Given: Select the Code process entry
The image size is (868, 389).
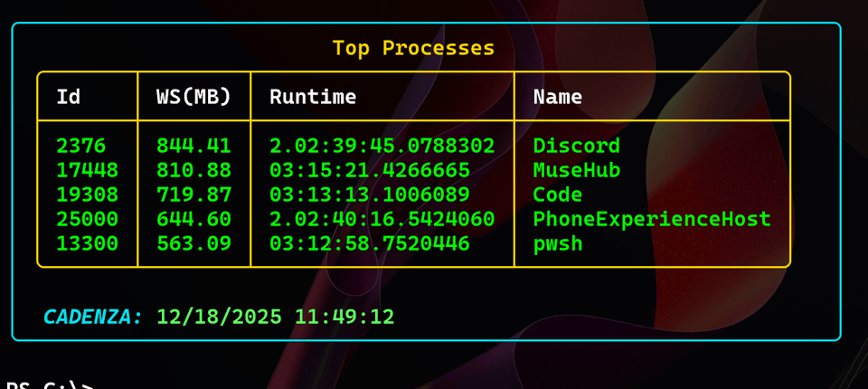Looking at the screenshot, I should 557,194.
